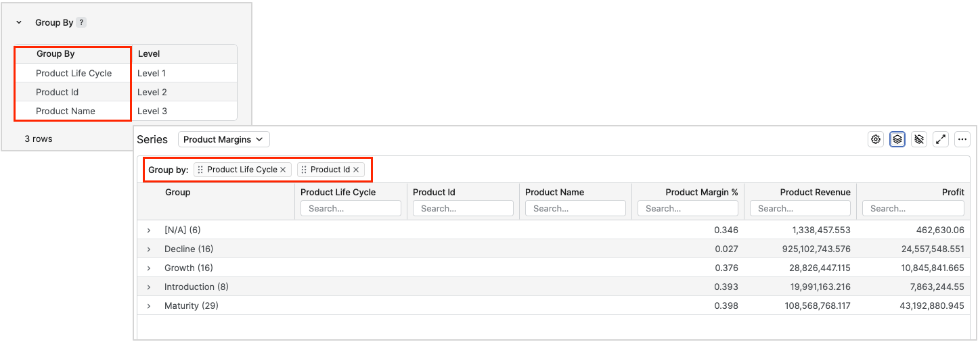The image size is (980, 344).
Task: Remove Product Life Cycle grouping chip
Action: coord(283,170)
